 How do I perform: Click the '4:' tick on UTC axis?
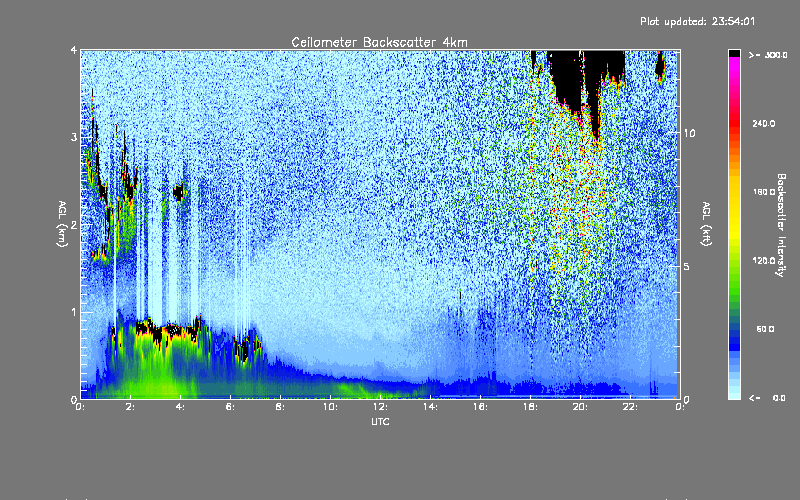coord(180,407)
